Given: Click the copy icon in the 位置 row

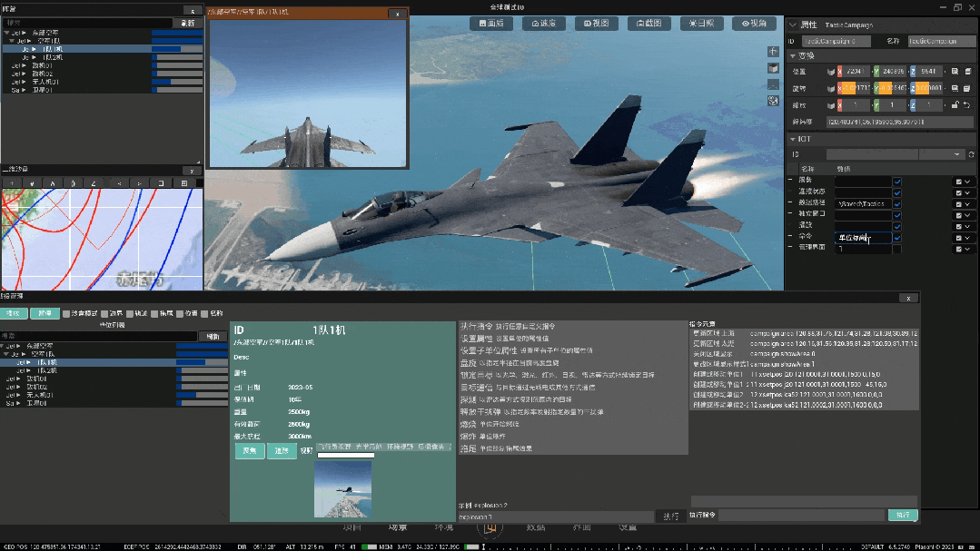Looking at the screenshot, I should (x=955, y=72).
